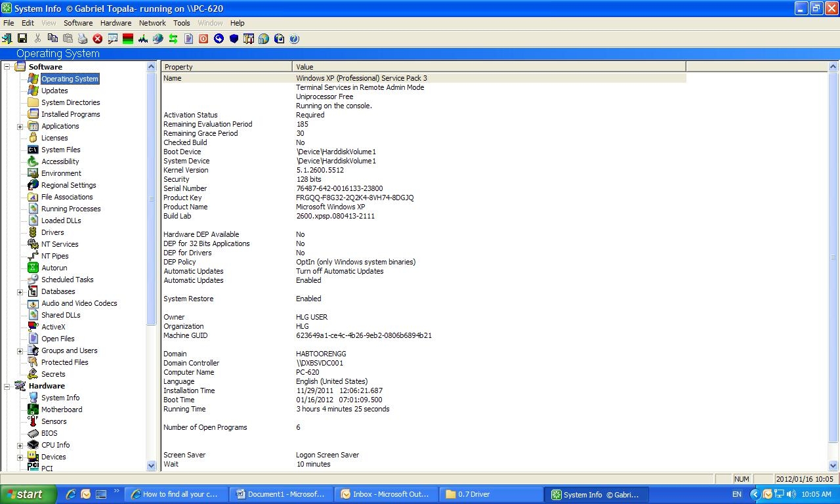The image size is (840, 504).
Task: Click the dark blue shield icon
Action: (234, 39)
